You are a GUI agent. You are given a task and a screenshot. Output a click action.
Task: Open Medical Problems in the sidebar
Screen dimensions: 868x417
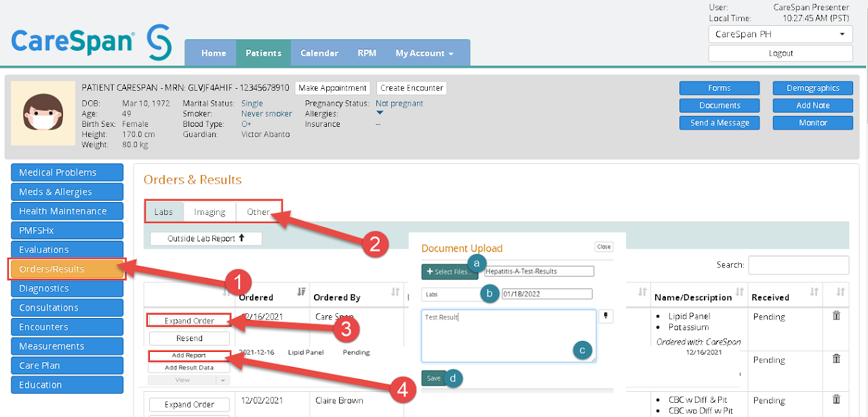pyautogui.click(x=67, y=172)
